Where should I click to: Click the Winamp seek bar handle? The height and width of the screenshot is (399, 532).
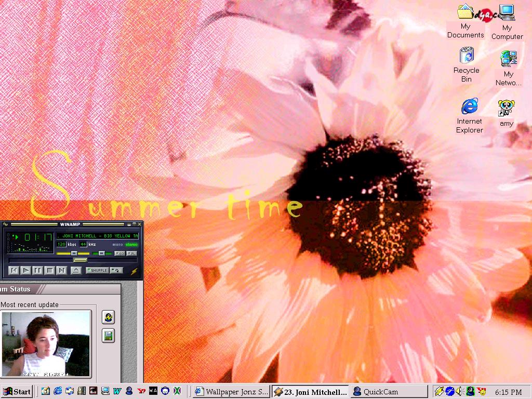tap(80, 260)
